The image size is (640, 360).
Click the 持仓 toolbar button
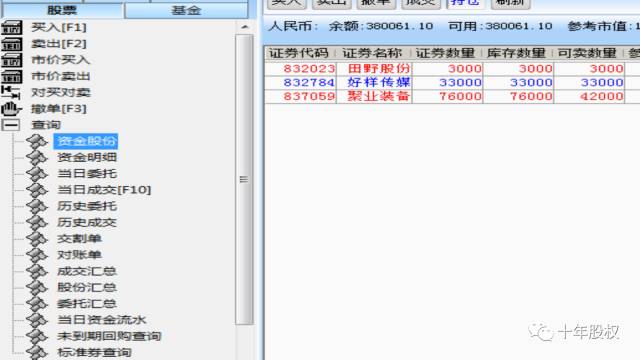[465, 3]
